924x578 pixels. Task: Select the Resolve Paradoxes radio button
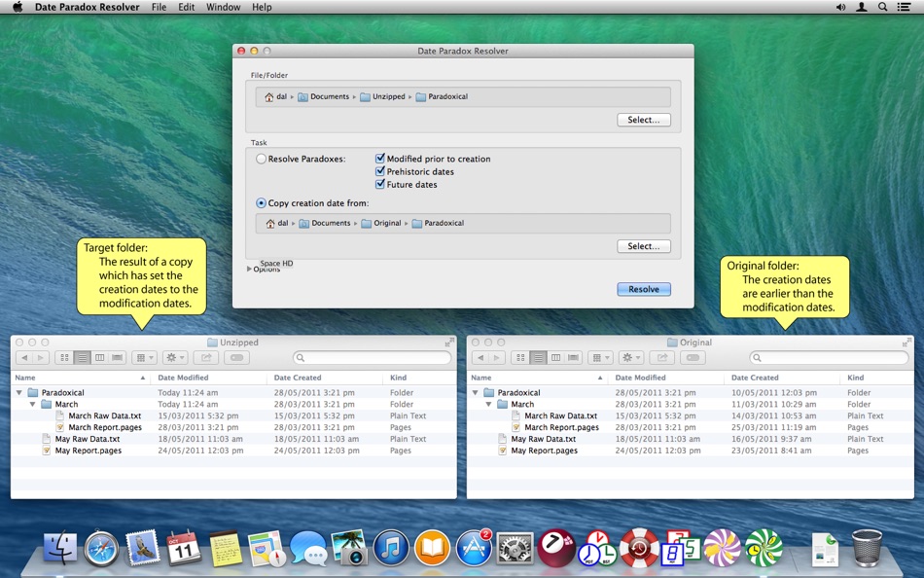coord(261,159)
